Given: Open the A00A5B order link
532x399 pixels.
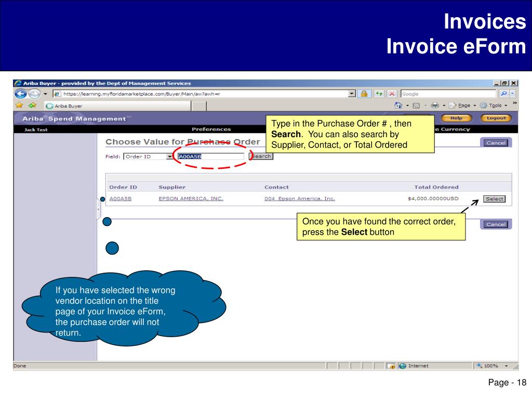Looking at the screenshot, I should [120, 198].
